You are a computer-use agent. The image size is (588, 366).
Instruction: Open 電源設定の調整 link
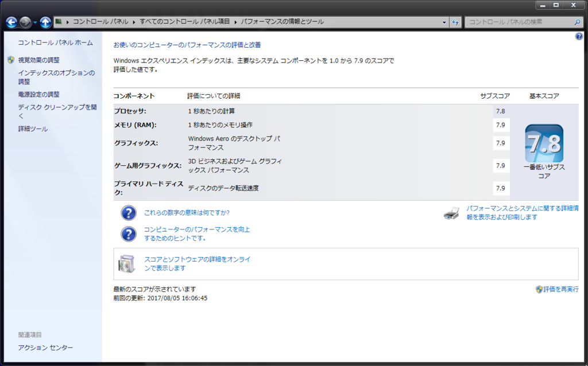[38, 95]
